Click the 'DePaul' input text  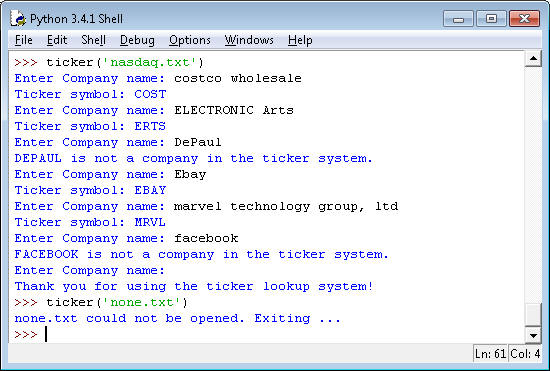pos(198,142)
